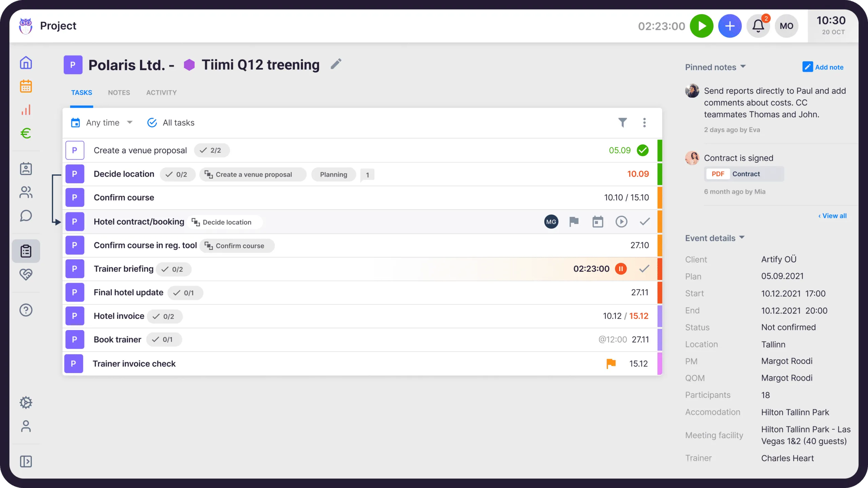The image size is (868, 488).
Task: Click the task list filter funnel icon
Action: pyautogui.click(x=623, y=122)
